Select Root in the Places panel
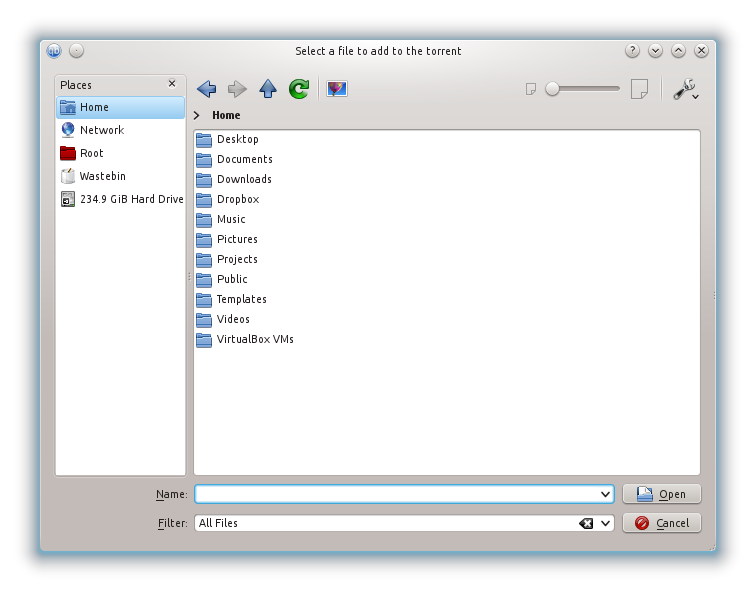Screen dimensions: 756x591 click(91, 153)
